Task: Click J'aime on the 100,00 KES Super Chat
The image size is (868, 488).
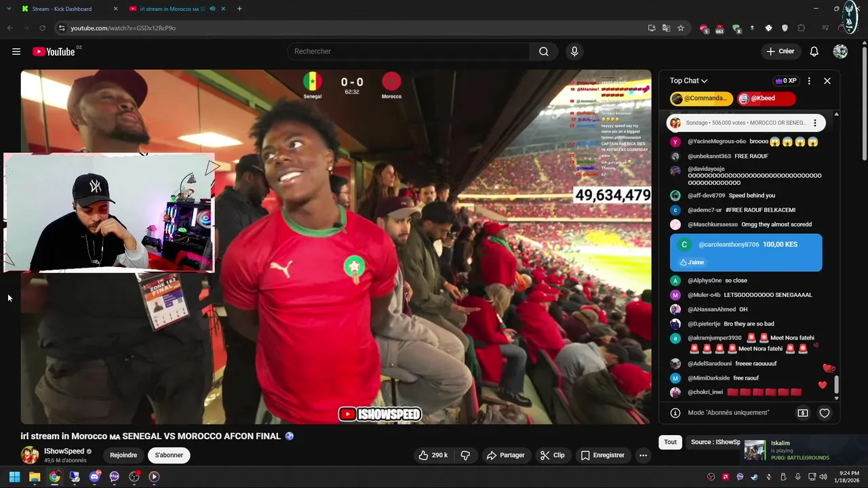Action: 692,262
